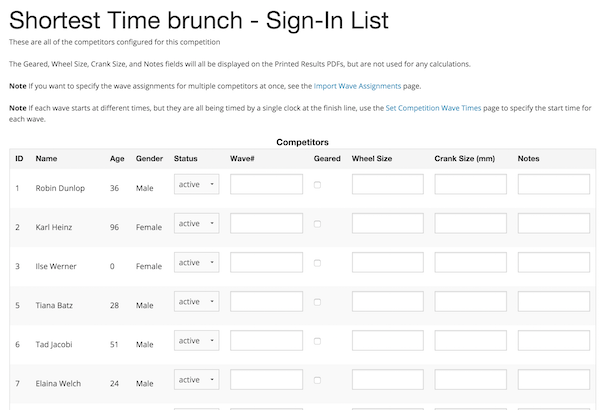Expand the Status dropdown for Elaina Welch

[197, 380]
